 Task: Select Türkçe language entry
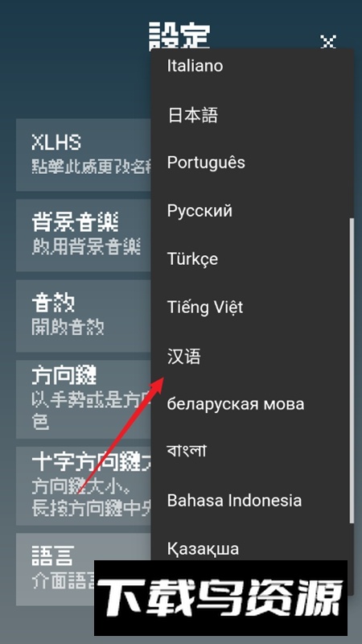pyautogui.click(x=252, y=258)
